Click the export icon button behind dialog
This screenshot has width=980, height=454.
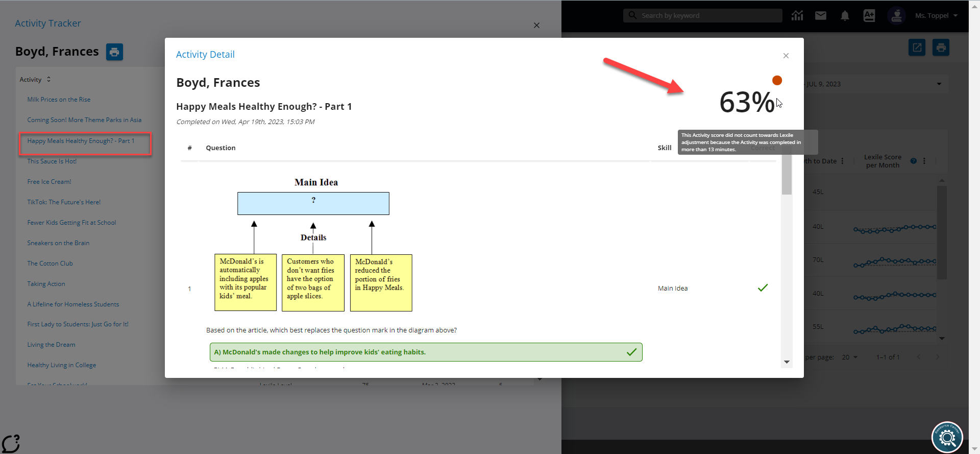(917, 47)
